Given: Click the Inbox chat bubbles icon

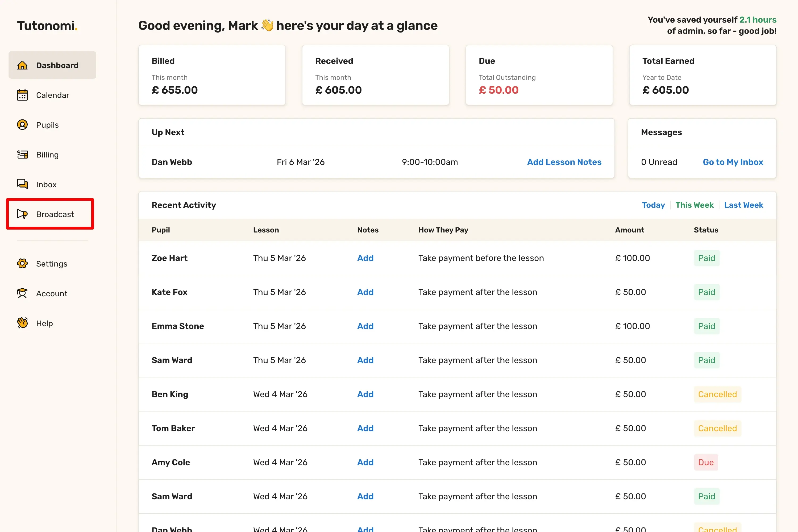Looking at the screenshot, I should coord(22,184).
